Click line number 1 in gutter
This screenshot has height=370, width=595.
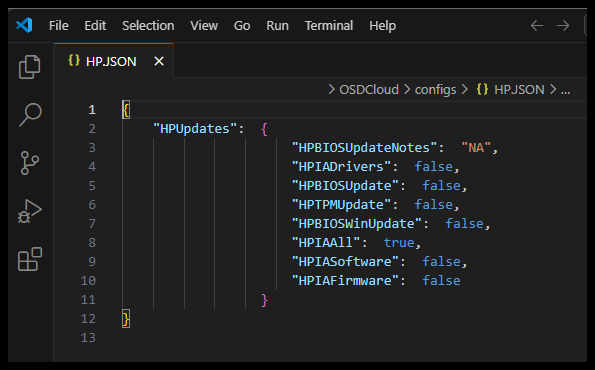point(92,110)
